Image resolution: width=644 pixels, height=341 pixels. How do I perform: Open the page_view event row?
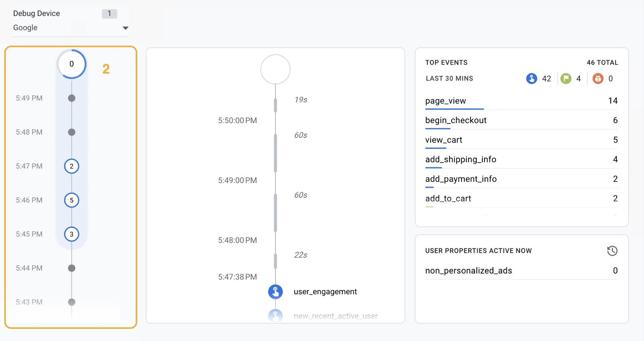[521, 101]
